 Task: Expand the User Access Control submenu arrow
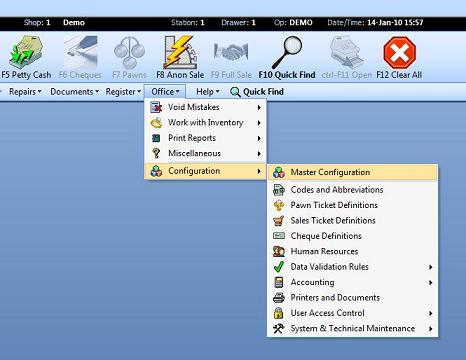tap(430, 313)
